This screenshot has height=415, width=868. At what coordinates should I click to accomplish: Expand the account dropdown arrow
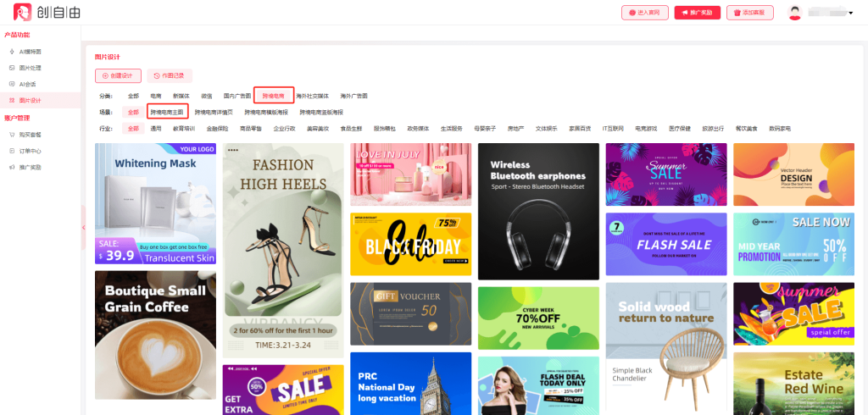coord(850,13)
